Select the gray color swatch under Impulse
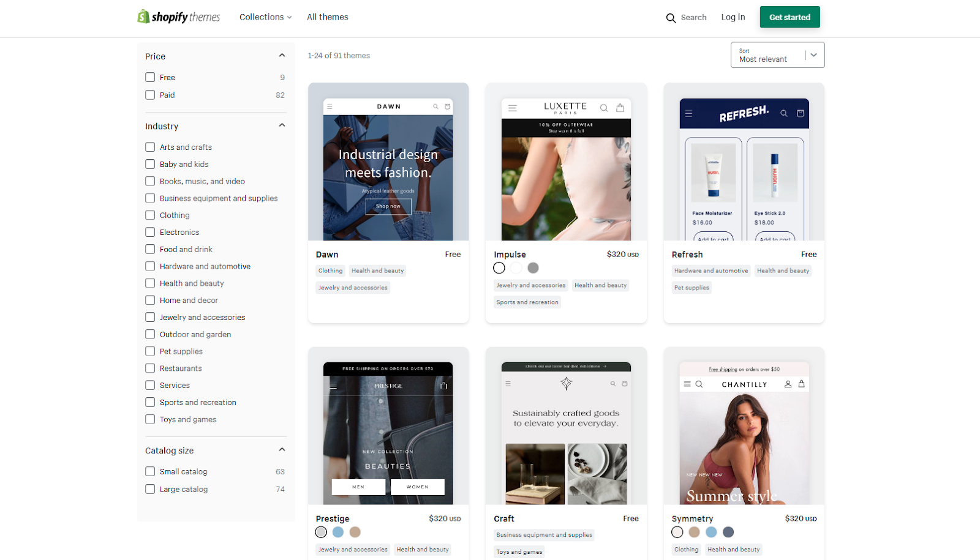980x560 pixels. click(x=532, y=267)
